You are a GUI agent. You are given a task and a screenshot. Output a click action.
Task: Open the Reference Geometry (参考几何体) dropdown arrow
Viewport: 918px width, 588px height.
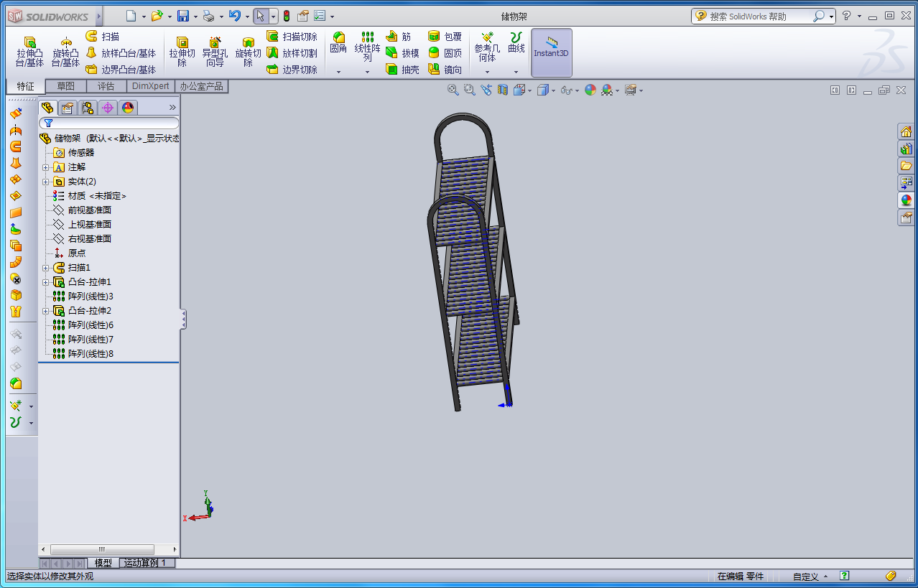point(487,72)
